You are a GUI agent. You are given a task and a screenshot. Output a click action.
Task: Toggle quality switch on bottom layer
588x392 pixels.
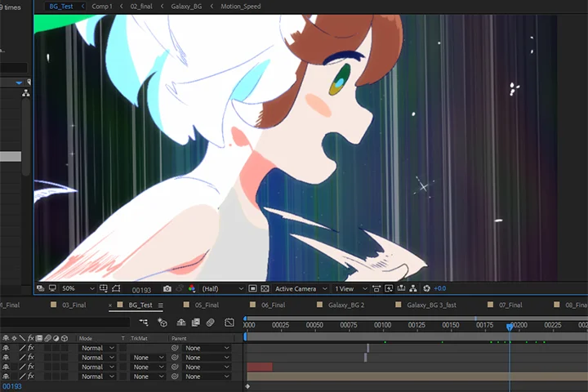point(22,376)
